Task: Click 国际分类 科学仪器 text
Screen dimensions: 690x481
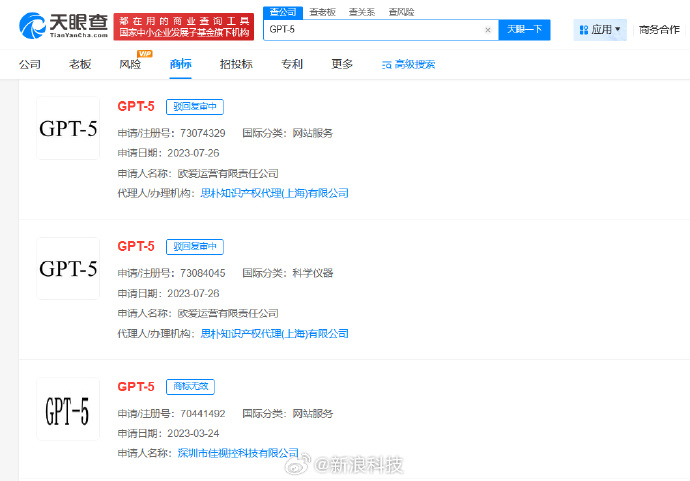Action: click(x=288, y=273)
